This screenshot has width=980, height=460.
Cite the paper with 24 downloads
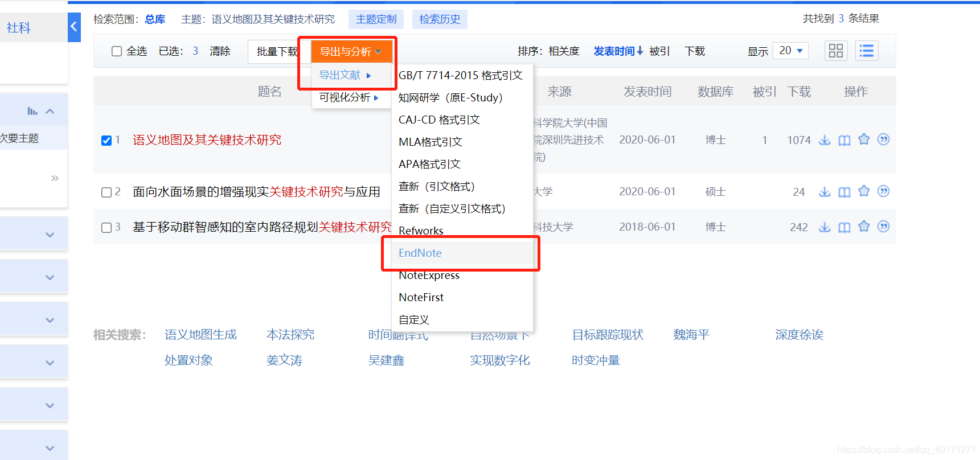pyautogui.click(x=883, y=191)
